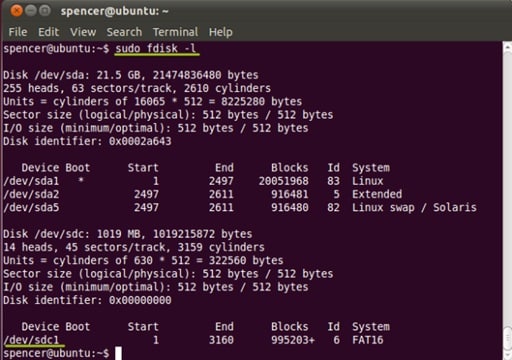Image resolution: width=512 pixels, height=360 pixels.
Task: Click '14 heads, 45 sectors/track' line
Action: click(134, 247)
